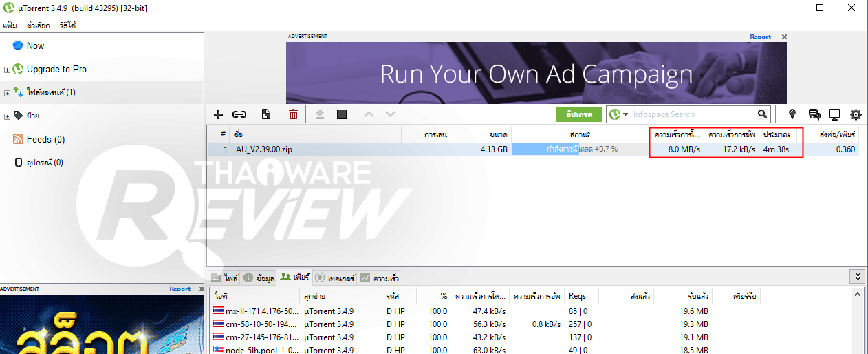Click the Start download arrow icon
This screenshot has height=354, width=868.
click(320, 114)
